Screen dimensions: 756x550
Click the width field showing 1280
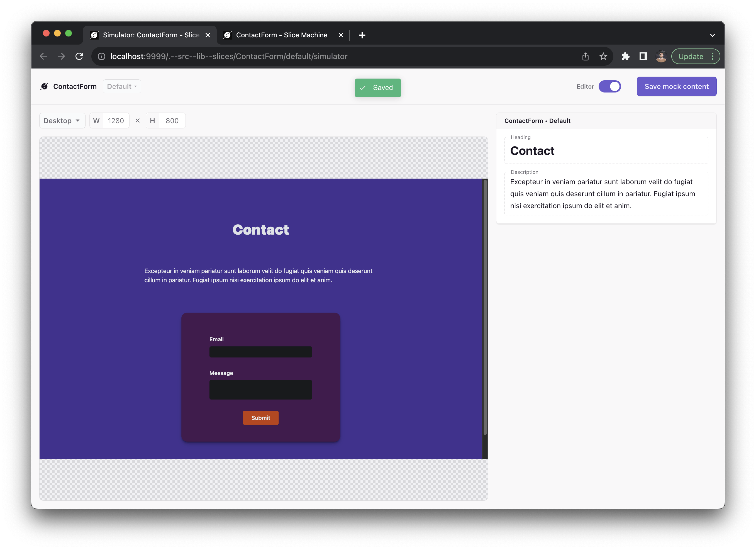[116, 121]
